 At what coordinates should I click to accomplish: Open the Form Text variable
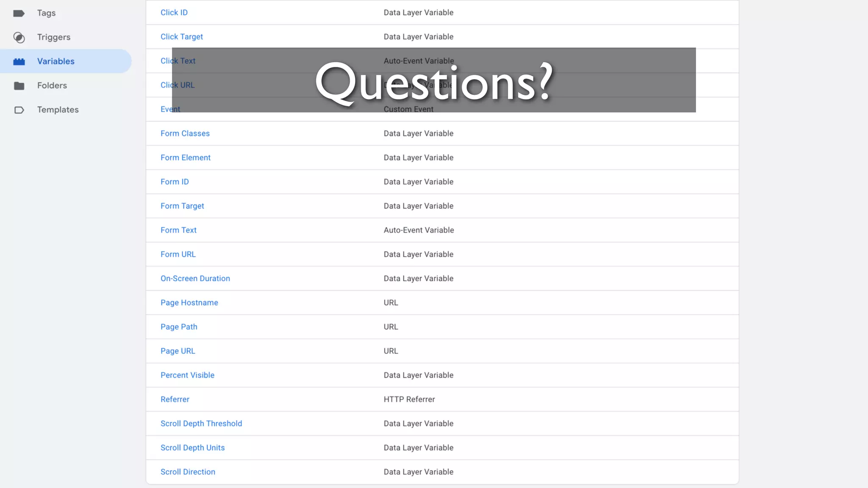(178, 230)
